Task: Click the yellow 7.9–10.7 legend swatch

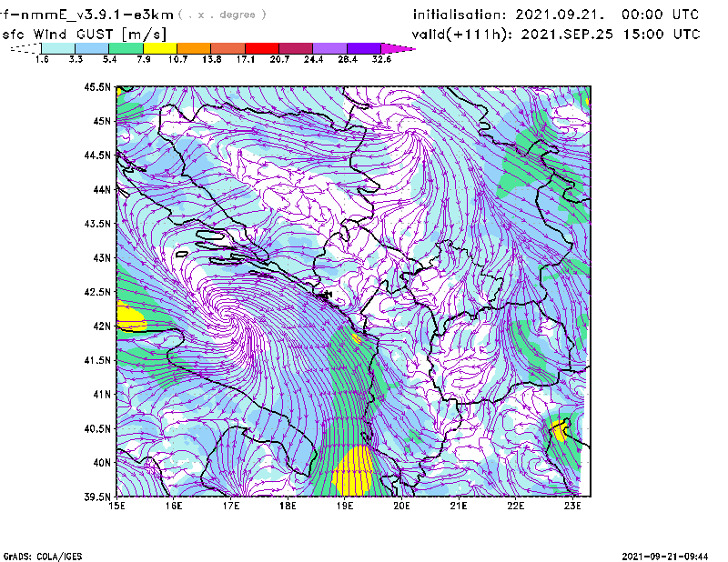Action: [160, 48]
